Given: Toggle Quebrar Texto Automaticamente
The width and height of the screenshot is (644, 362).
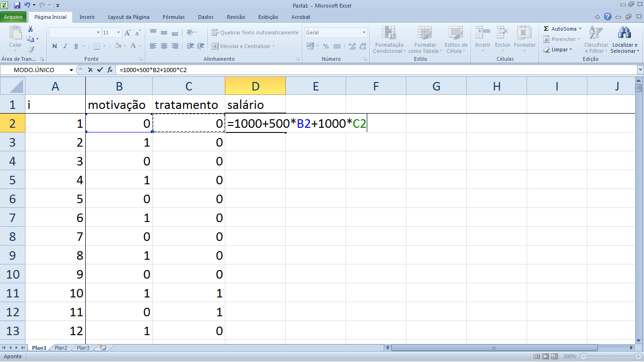Looking at the screenshot, I should tap(255, 33).
